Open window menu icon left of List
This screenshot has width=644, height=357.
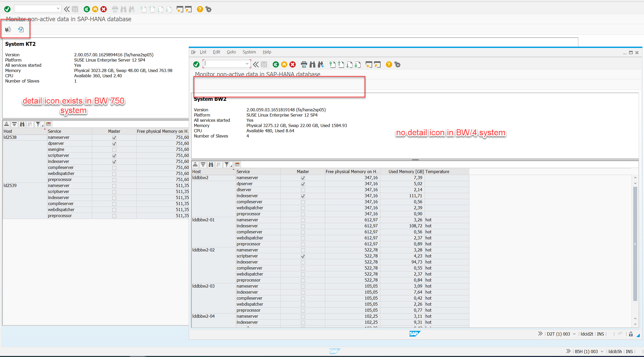tap(194, 52)
